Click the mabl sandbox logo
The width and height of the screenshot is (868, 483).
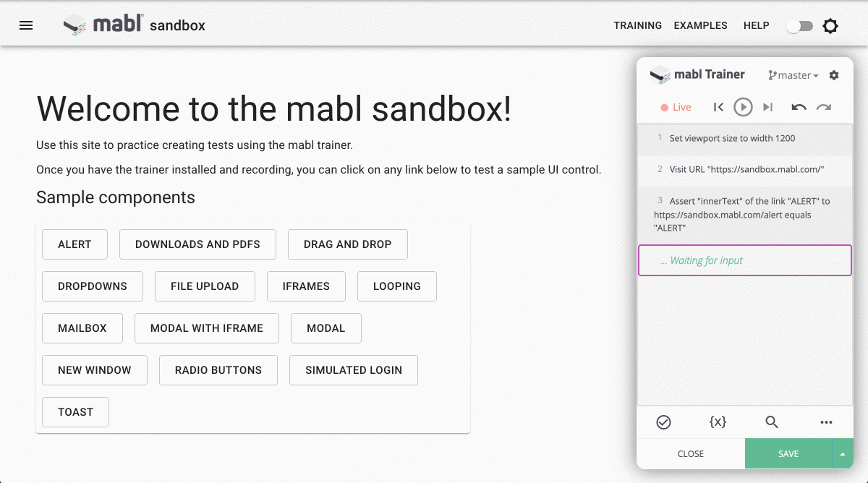(135, 25)
